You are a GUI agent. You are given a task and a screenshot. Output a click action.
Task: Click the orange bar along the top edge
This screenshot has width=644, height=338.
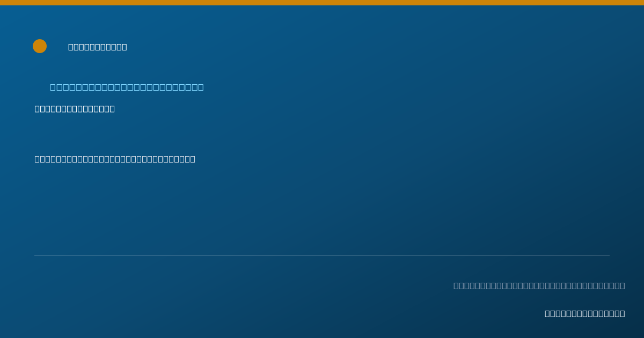[322, 3]
